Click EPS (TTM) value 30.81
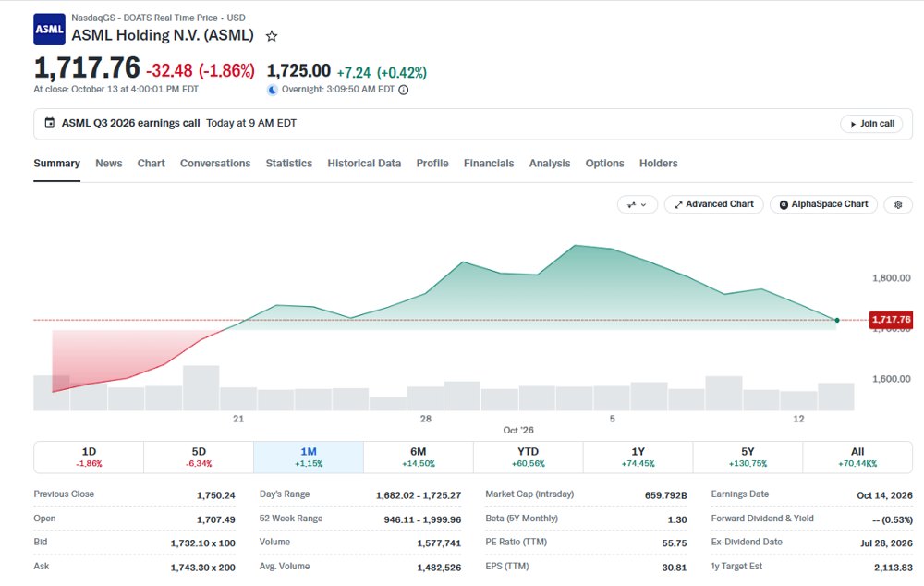 pyautogui.click(x=675, y=568)
